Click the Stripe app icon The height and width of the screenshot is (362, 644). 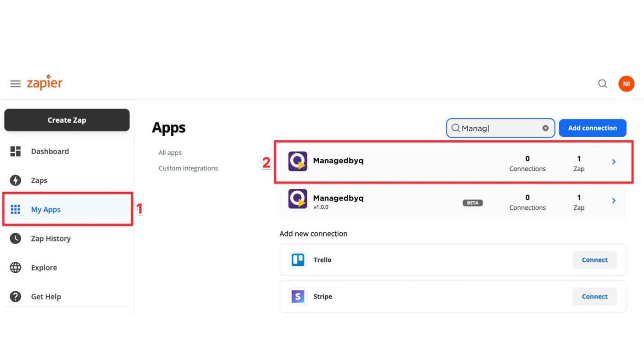tap(298, 297)
